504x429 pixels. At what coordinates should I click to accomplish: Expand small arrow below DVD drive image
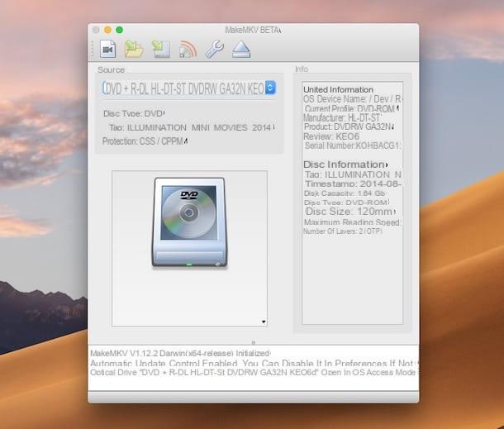point(264,322)
